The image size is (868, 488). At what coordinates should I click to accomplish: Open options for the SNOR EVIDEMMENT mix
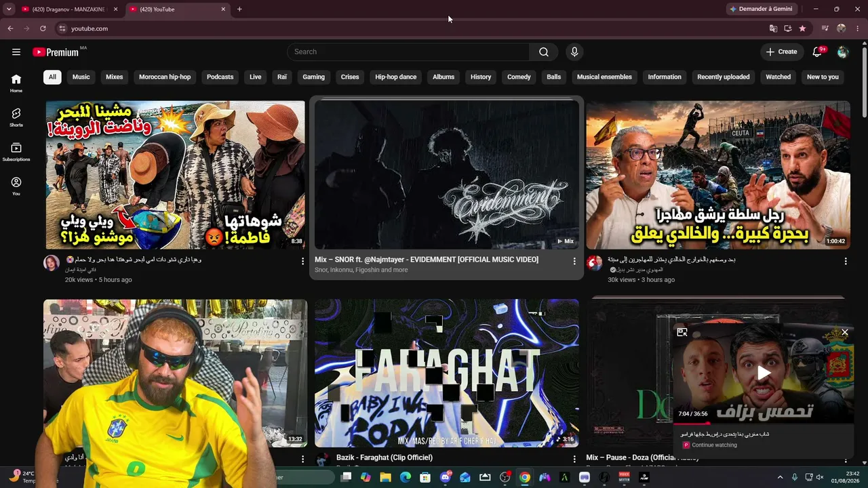coord(574,261)
